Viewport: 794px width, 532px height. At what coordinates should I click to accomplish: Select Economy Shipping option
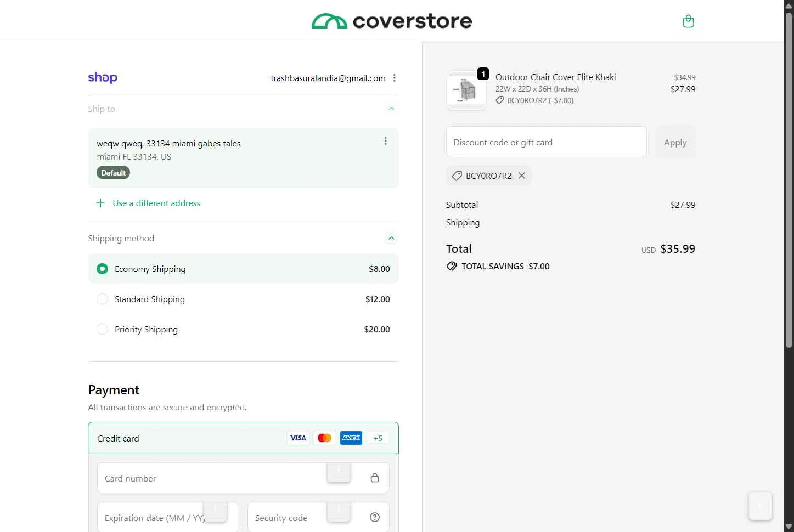tap(243, 269)
